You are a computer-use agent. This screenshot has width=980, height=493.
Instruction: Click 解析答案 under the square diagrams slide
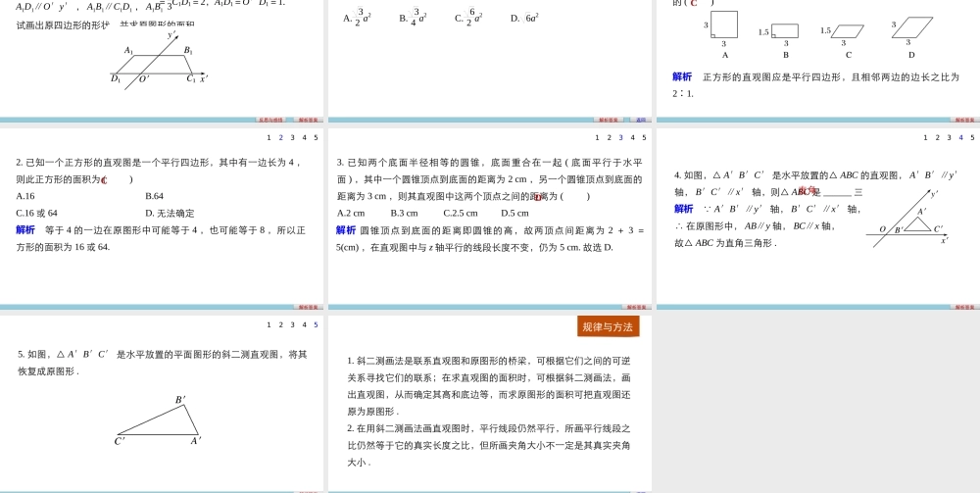coord(964,120)
